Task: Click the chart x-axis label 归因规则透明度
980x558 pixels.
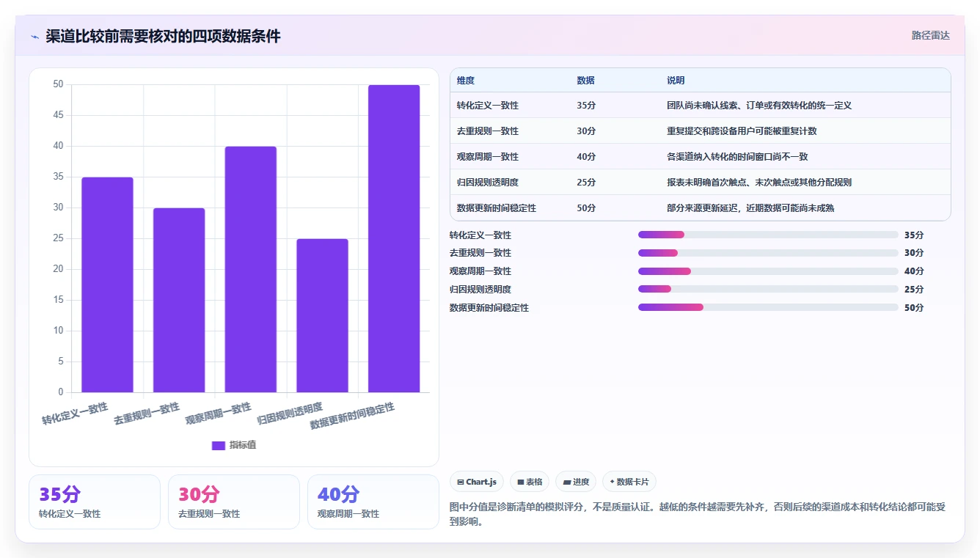Action: tap(290, 414)
